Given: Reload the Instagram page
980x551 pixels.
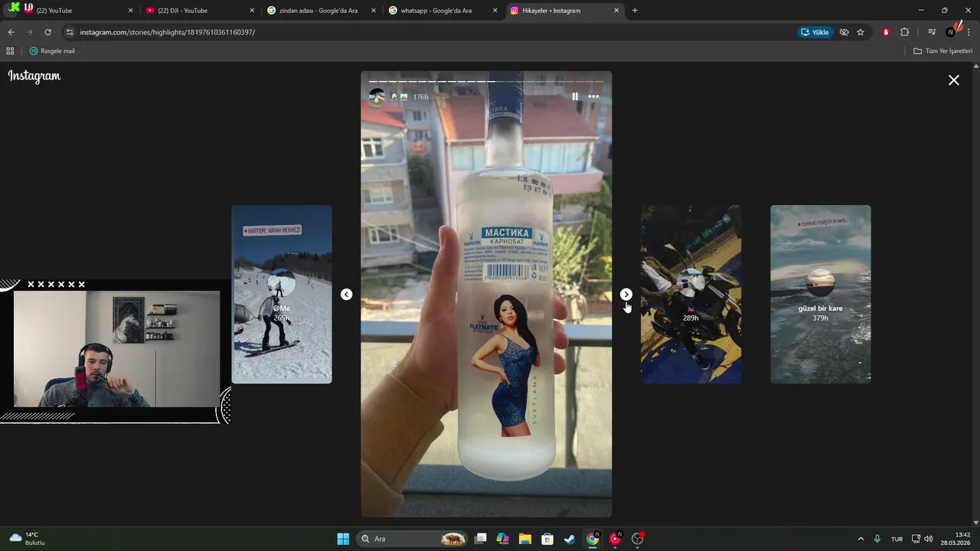Looking at the screenshot, I should coord(47,32).
